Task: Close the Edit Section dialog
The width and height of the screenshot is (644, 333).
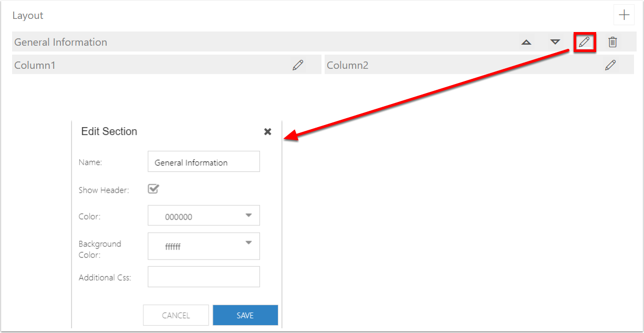Action: [x=268, y=131]
